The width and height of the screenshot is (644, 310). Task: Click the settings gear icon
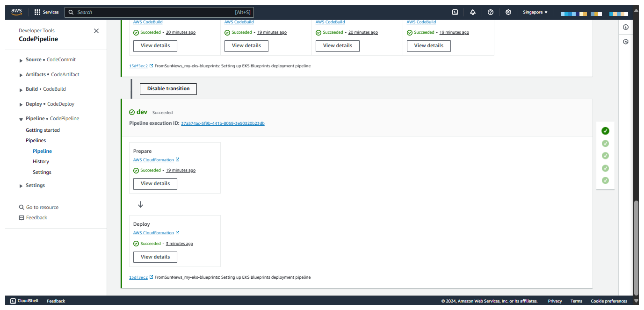pos(508,12)
